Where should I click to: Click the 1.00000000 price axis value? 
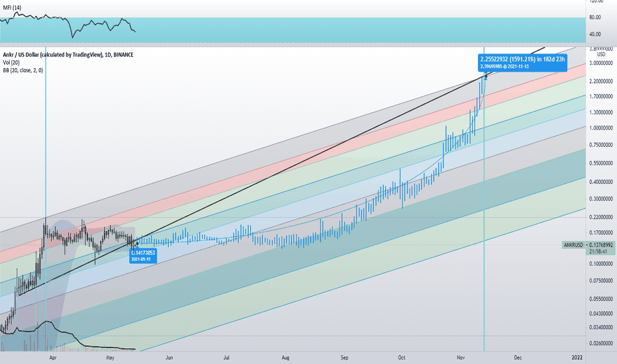pyautogui.click(x=601, y=128)
